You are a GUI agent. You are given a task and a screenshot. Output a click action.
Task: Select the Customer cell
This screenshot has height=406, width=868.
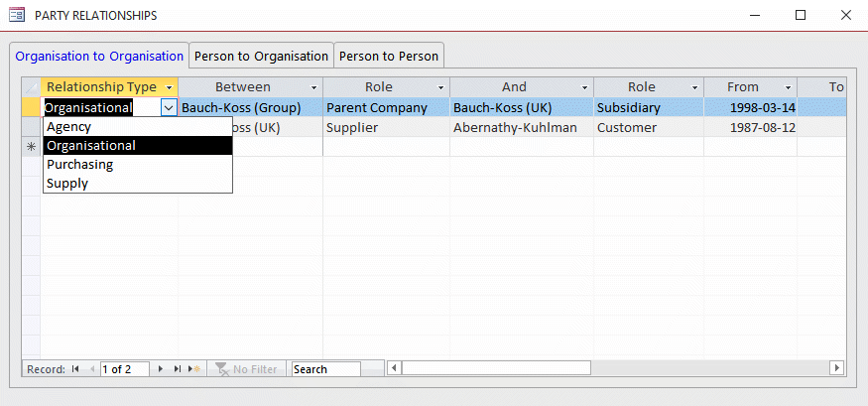pyautogui.click(x=649, y=128)
